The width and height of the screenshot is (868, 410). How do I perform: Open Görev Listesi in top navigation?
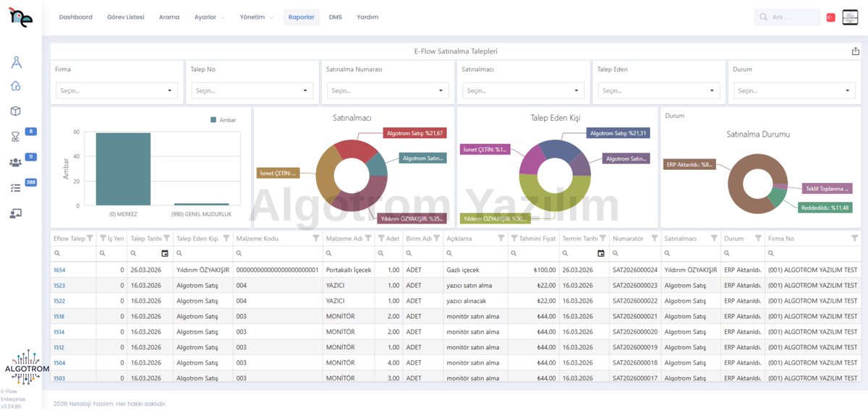coord(126,17)
